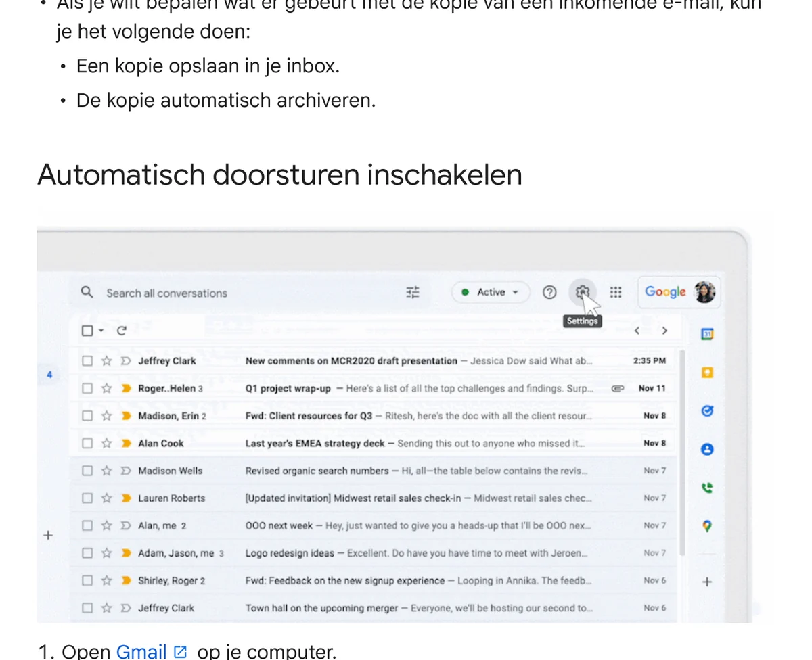
Task: Click heading 'Automatisch doorsturen inschakelen'
Action: 279,174
